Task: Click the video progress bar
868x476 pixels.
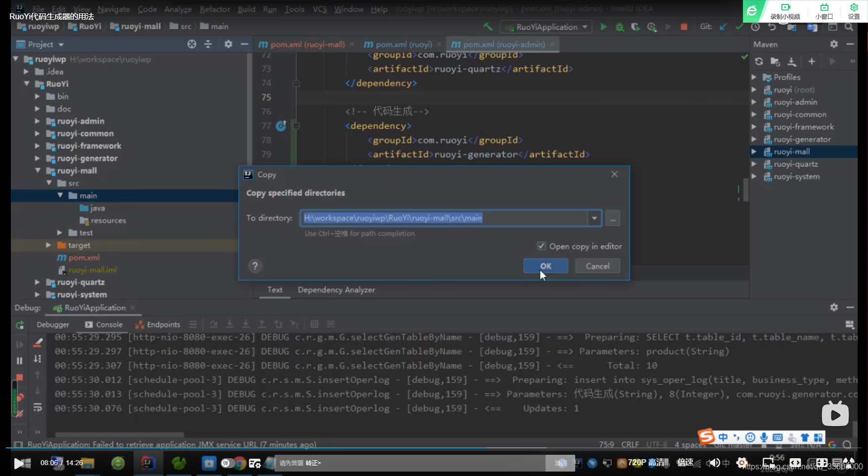Action: point(434,448)
